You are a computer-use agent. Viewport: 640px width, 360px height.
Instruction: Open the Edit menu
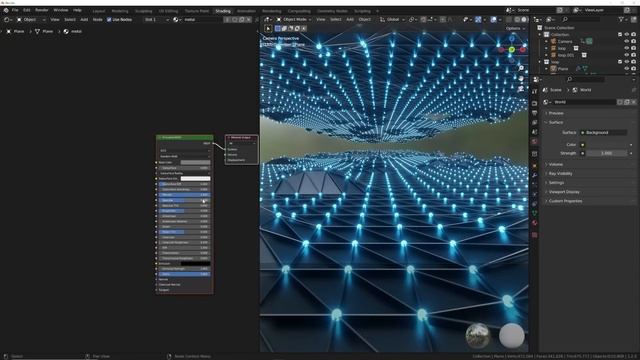click(27, 10)
